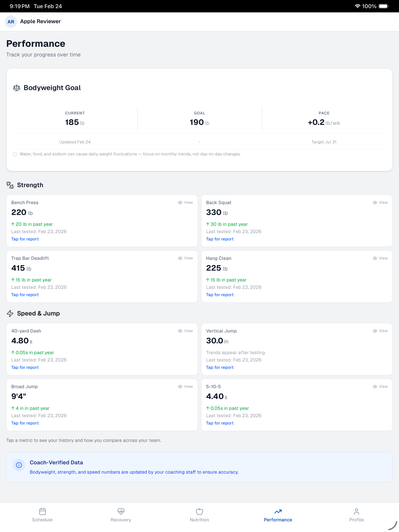This screenshot has width=399, height=532.
Task: Tap for report on Bench Press
Action: coord(25,239)
